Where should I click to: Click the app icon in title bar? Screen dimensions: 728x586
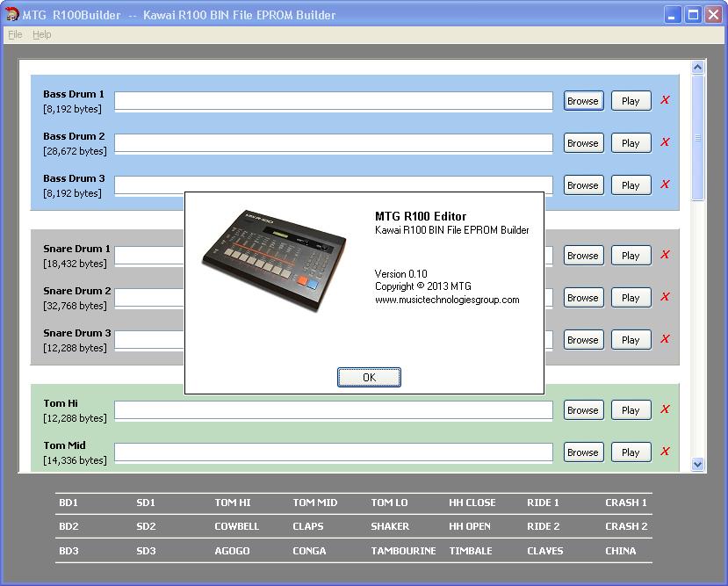click(11, 14)
